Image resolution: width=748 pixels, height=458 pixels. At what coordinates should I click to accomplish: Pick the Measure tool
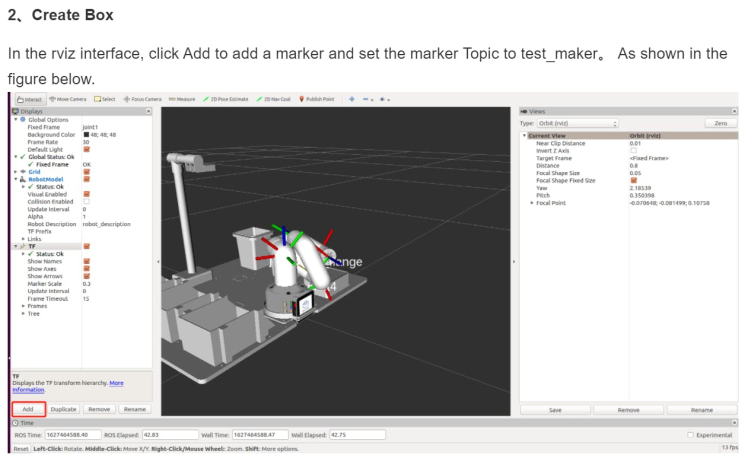pyautogui.click(x=182, y=99)
